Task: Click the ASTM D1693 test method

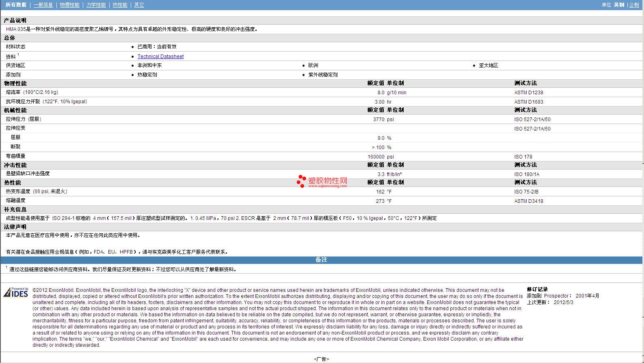Action: click(x=529, y=102)
